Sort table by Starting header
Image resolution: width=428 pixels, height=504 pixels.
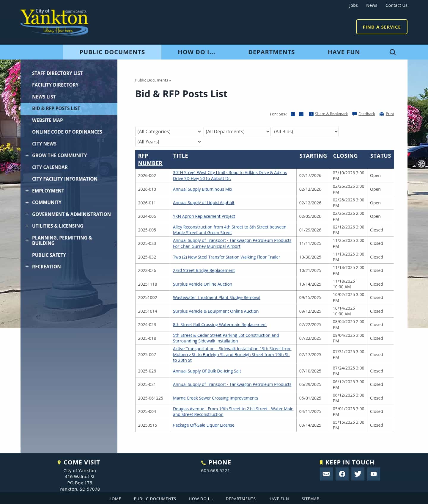coord(313,156)
